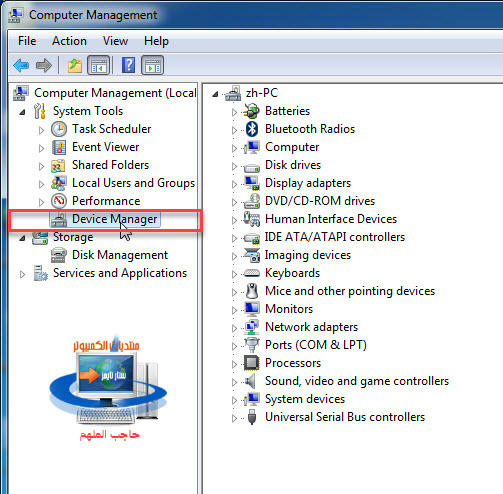
Task: Toggle the Show/Hide Console Tree toolbar icon
Action: [x=99, y=65]
